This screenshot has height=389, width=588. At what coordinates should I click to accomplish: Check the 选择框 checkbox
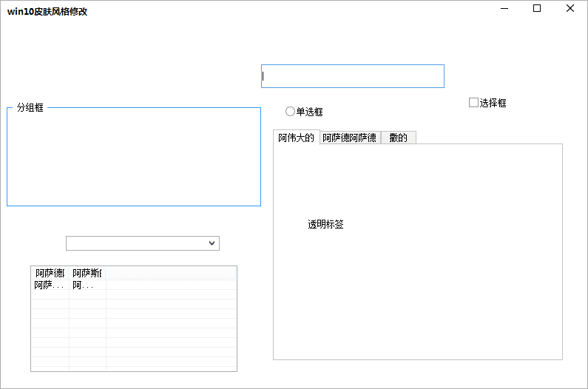point(473,102)
